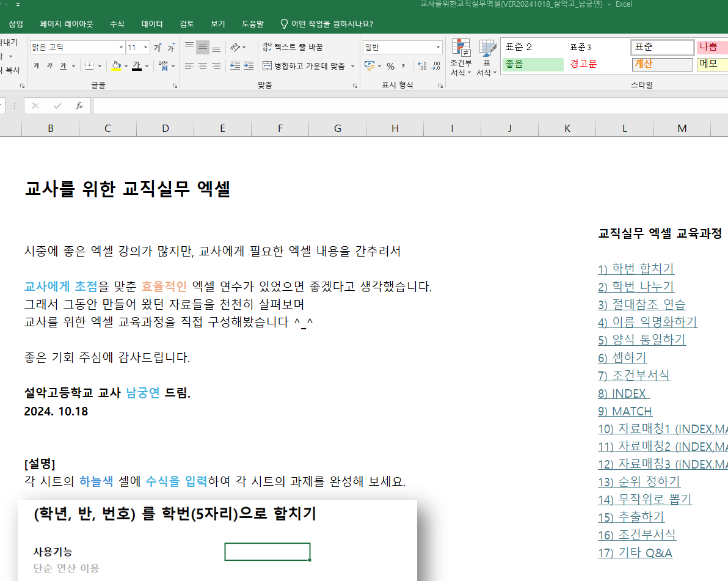This screenshot has width=728, height=581.
Task: Click the insert function fx icon
Action: [x=79, y=106]
